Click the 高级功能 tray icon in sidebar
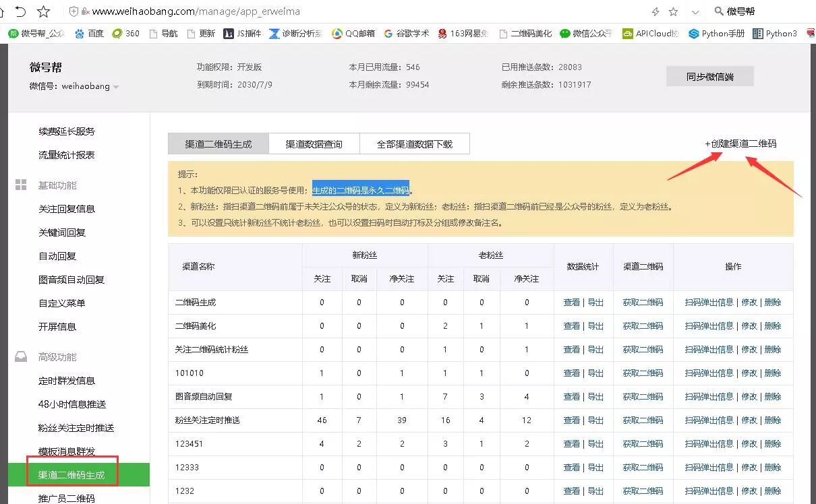The image size is (816, 504). 21,357
